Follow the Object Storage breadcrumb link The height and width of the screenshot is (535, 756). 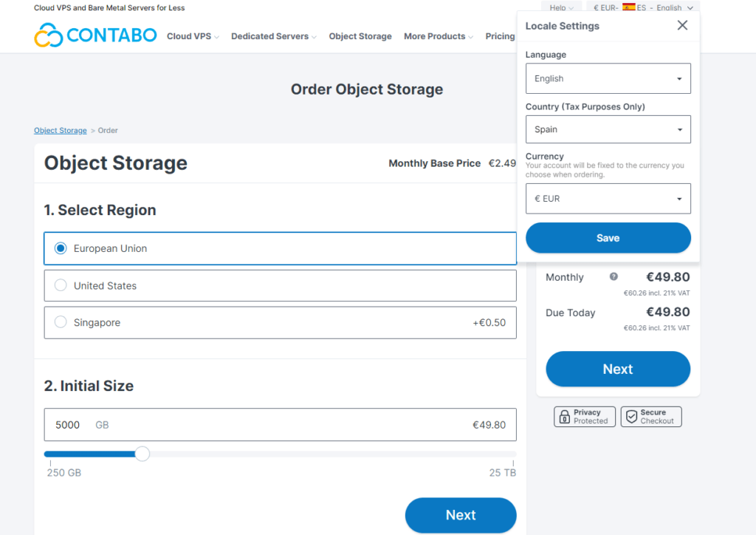61,130
